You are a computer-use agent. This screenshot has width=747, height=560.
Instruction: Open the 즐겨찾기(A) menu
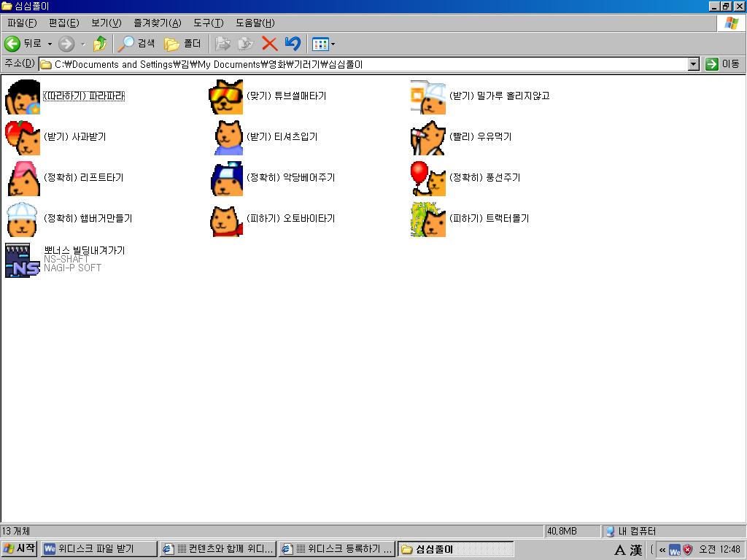(x=157, y=23)
